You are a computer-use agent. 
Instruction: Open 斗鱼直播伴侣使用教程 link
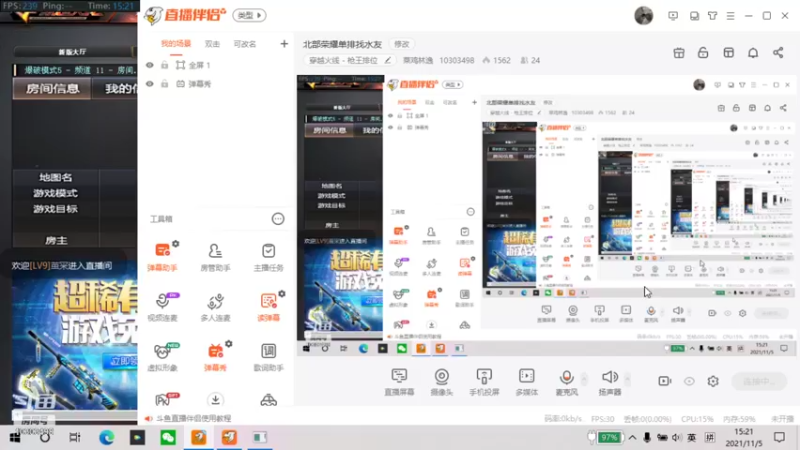193,418
